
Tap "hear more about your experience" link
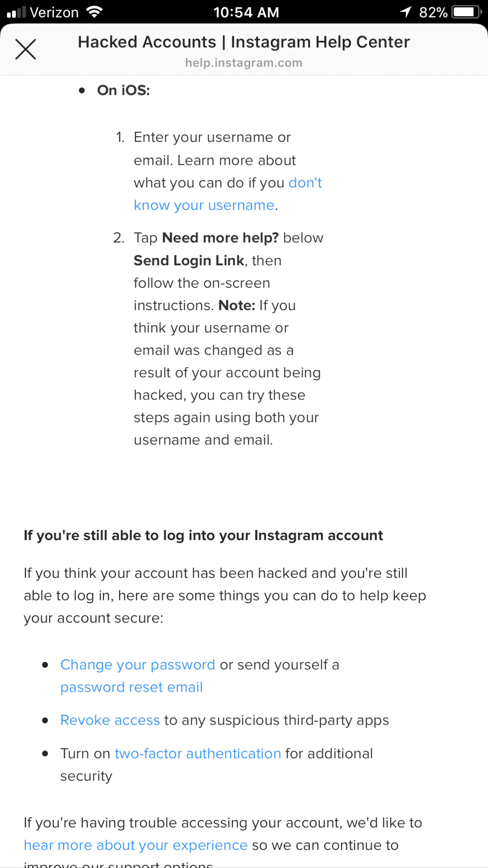(136, 845)
